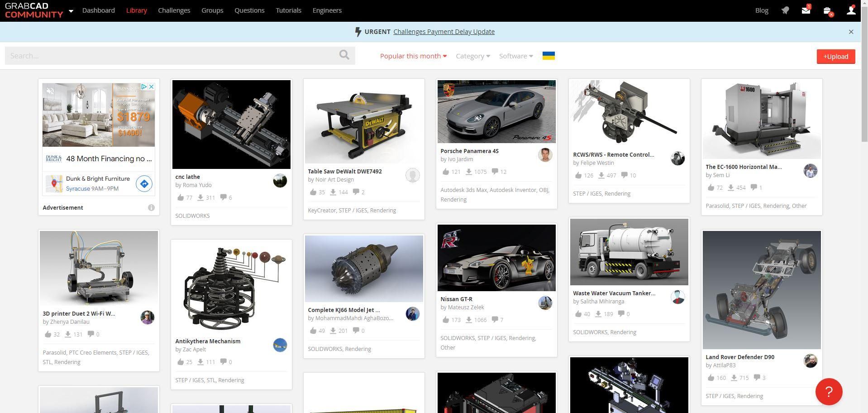Image resolution: width=868 pixels, height=413 pixels.
Task: Open the Category filter dropdown
Action: (472, 56)
